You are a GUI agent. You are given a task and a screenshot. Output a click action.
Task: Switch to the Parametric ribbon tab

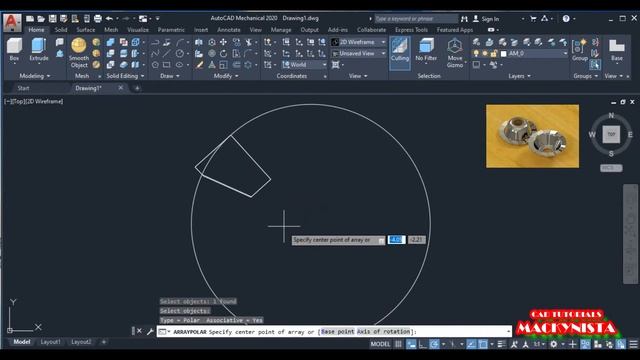[x=171, y=30]
